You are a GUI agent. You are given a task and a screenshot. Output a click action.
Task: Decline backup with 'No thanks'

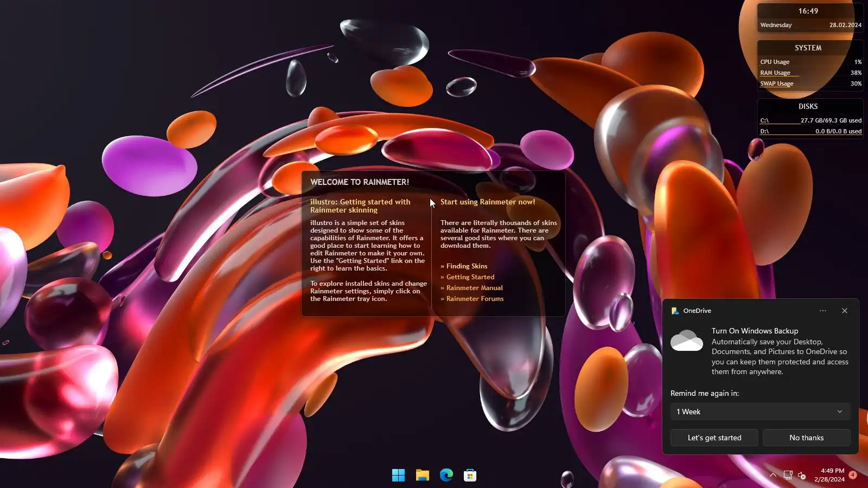click(x=807, y=438)
